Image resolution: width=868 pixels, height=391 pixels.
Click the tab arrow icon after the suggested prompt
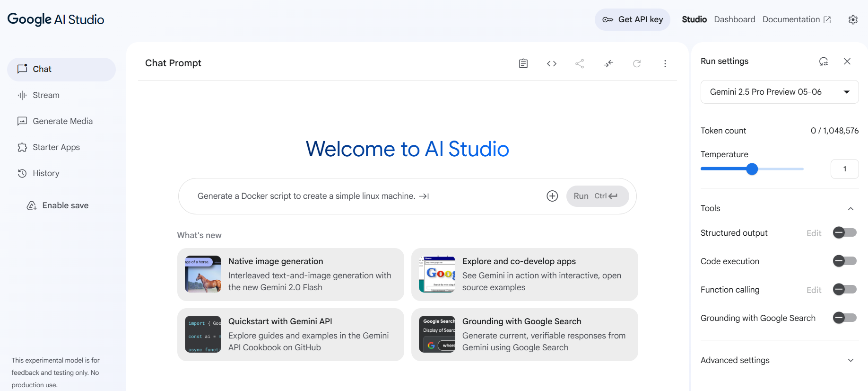coord(424,196)
